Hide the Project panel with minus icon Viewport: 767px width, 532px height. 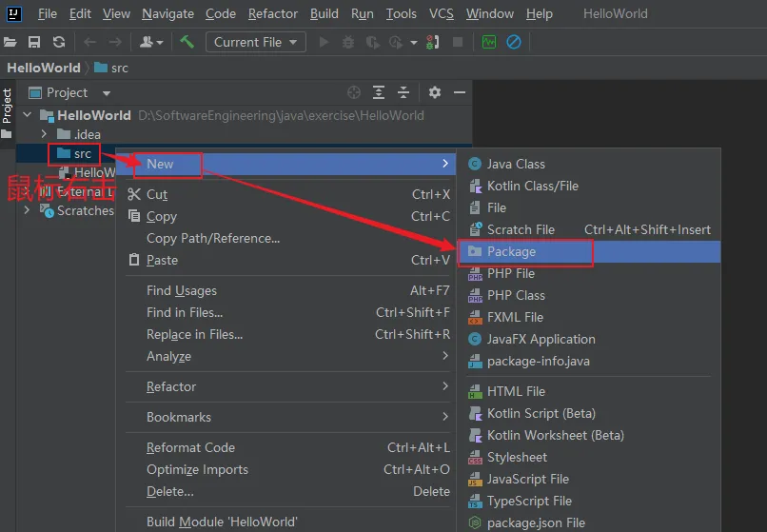(x=460, y=92)
